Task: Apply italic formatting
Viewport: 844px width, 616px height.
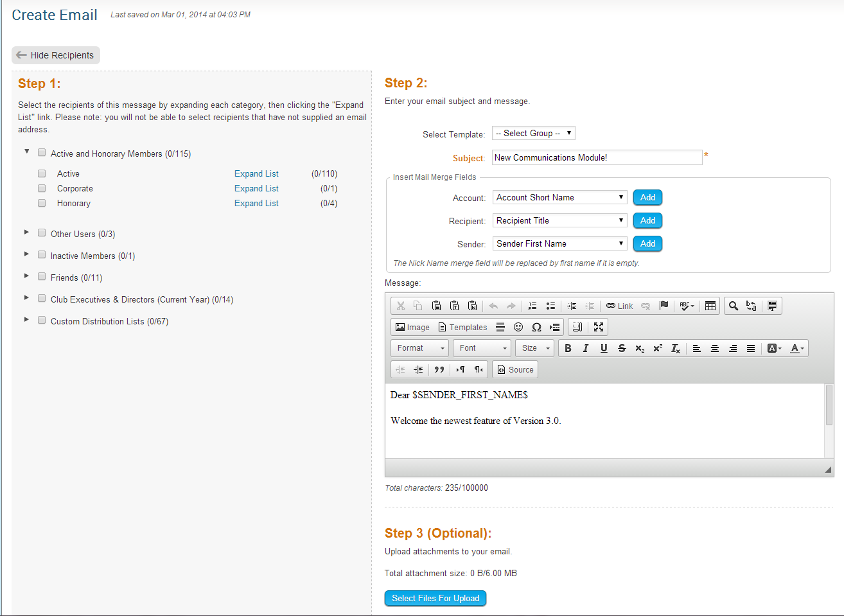Action: click(x=586, y=348)
